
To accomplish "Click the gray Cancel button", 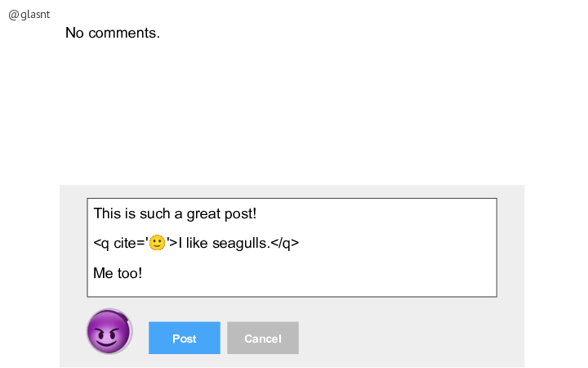I will 262,338.
